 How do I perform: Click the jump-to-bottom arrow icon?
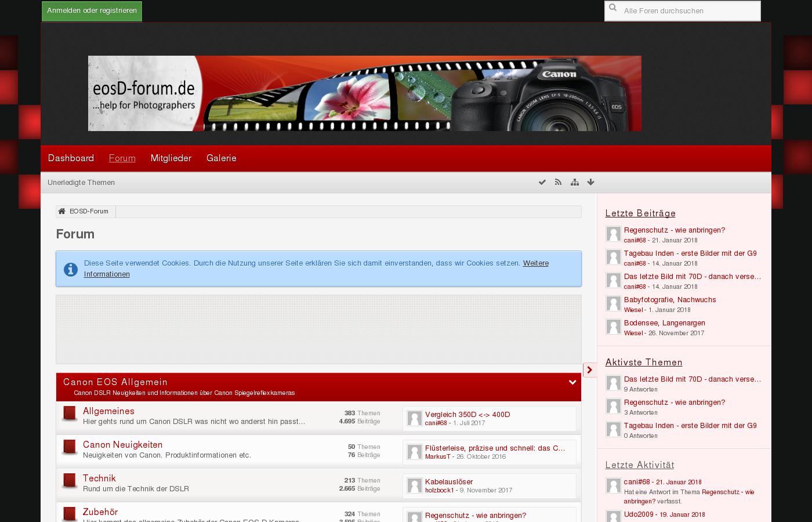click(591, 182)
